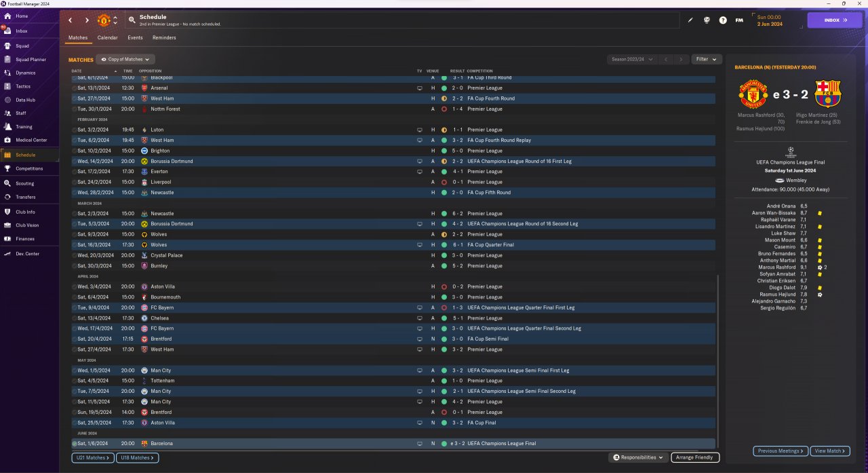Image resolution: width=868 pixels, height=473 pixels.
Task: Open Inbox from the sidebar
Action: pos(22,31)
